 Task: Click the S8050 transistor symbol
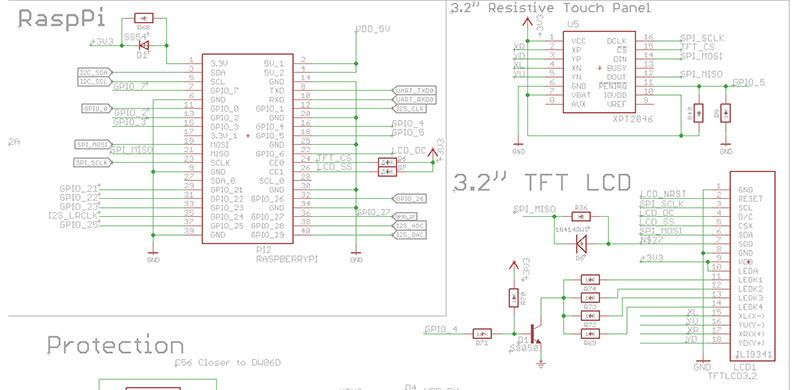535,335
